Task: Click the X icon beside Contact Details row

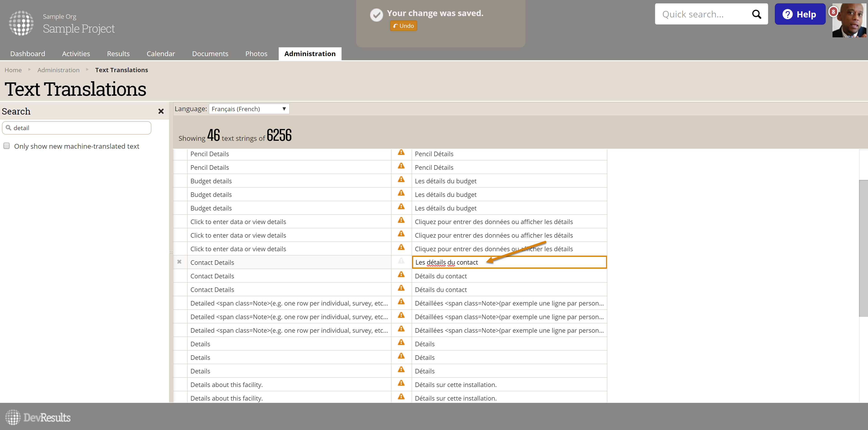Action: coord(179,262)
